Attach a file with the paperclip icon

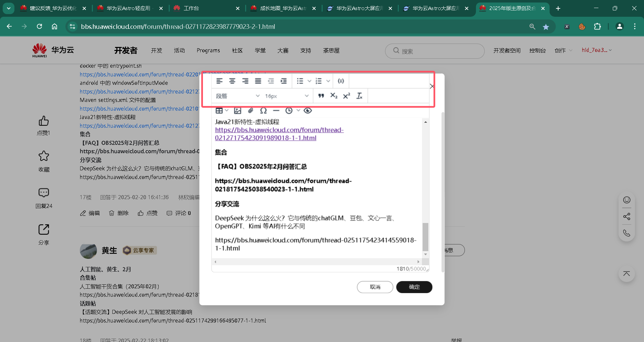tap(251, 111)
